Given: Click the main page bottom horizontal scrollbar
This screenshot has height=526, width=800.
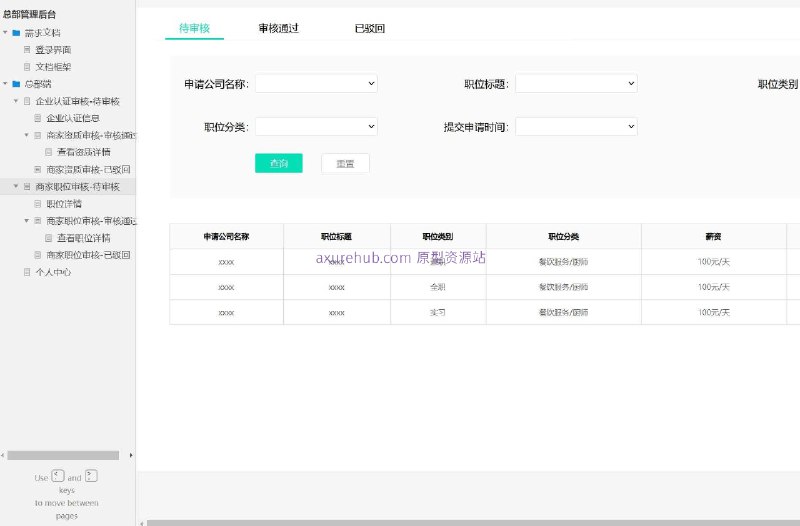Looking at the screenshot, I should pos(473,522).
